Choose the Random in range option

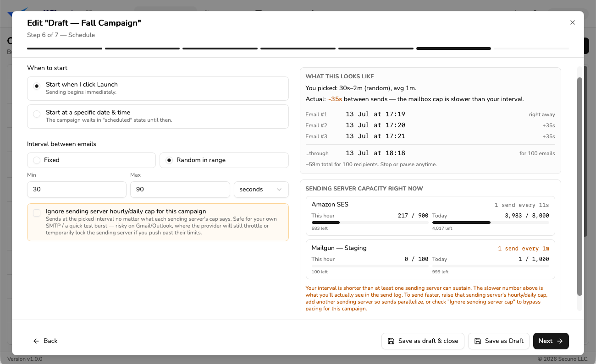[x=224, y=160]
